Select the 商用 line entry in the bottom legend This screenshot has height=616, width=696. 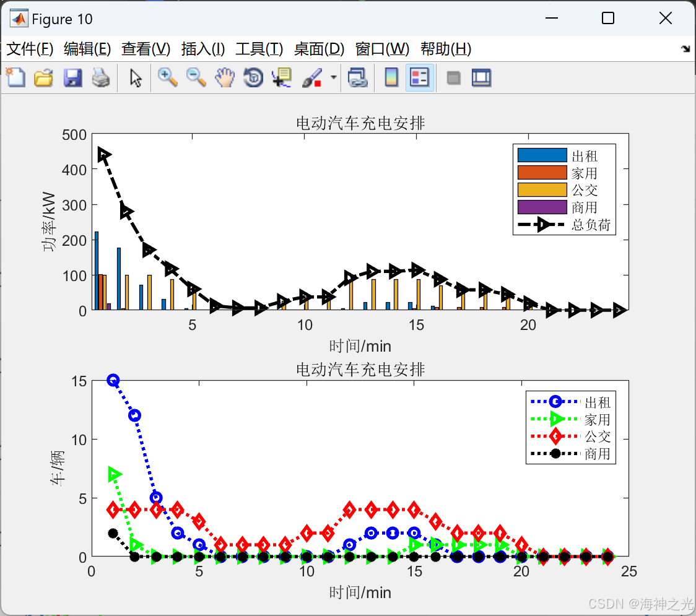(x=571, y=454)
